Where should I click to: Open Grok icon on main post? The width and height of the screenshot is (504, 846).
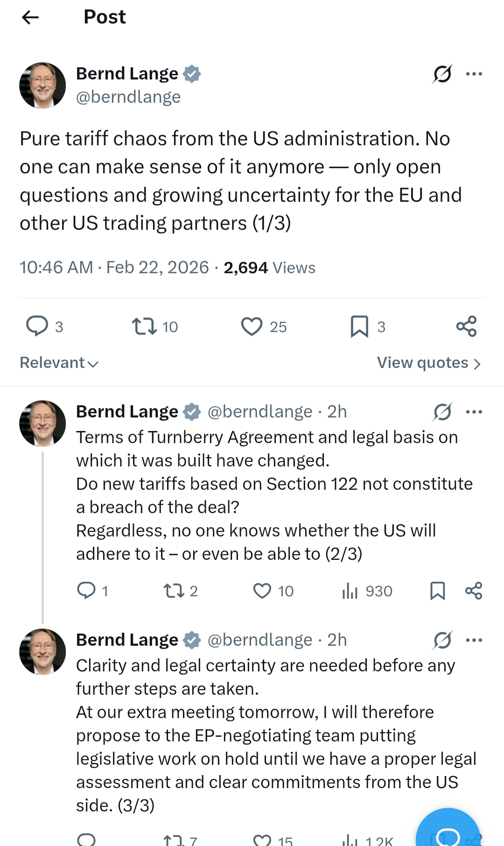(442, 74)
